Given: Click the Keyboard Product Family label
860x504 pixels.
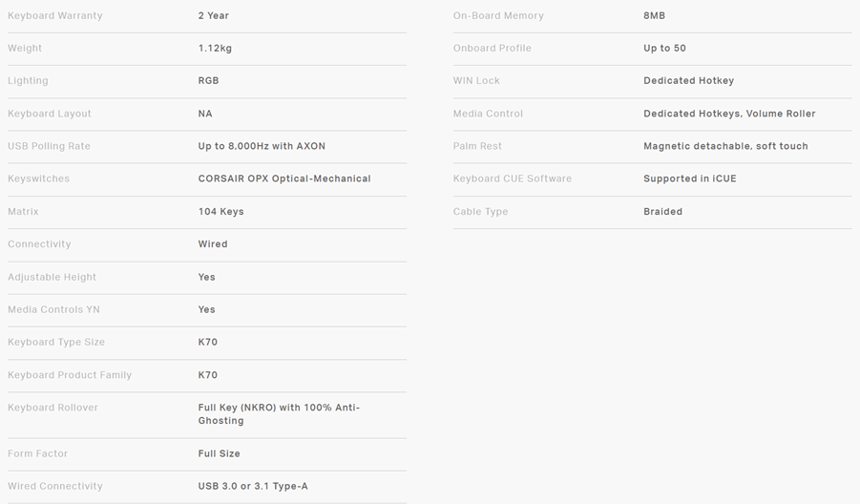Looking at the screenshot, I should (70, 375).
